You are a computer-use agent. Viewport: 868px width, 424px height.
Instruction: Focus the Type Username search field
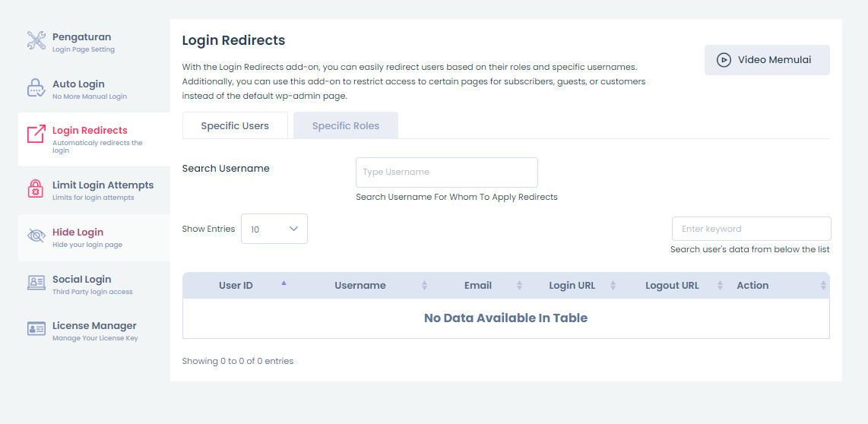tap(447, 172)
